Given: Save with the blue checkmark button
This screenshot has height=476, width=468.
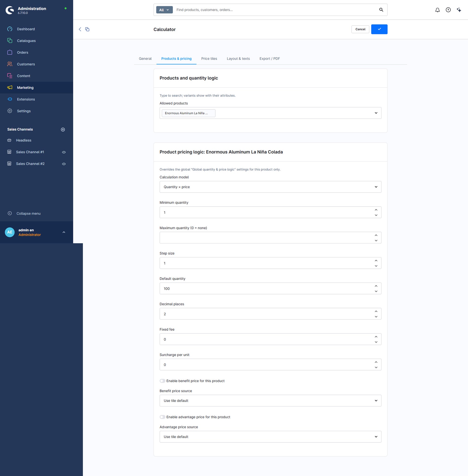Looking at the screenshot, I should (379, 29).
